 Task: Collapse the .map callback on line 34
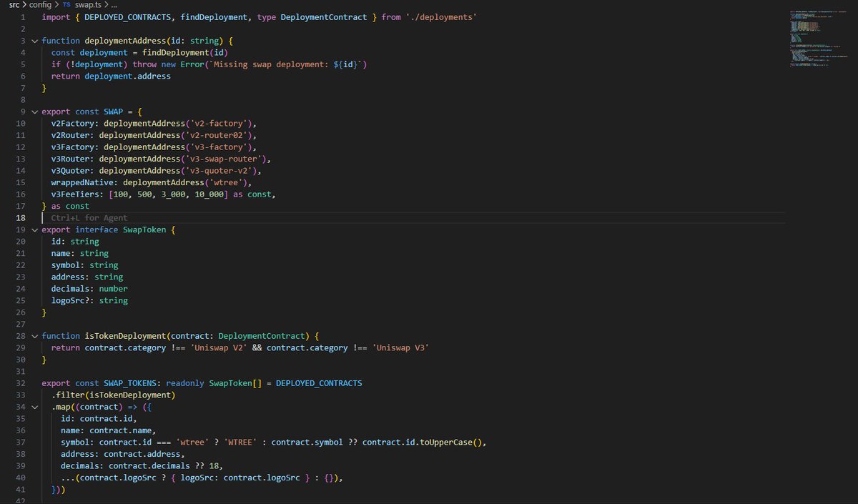click(34, 406)
